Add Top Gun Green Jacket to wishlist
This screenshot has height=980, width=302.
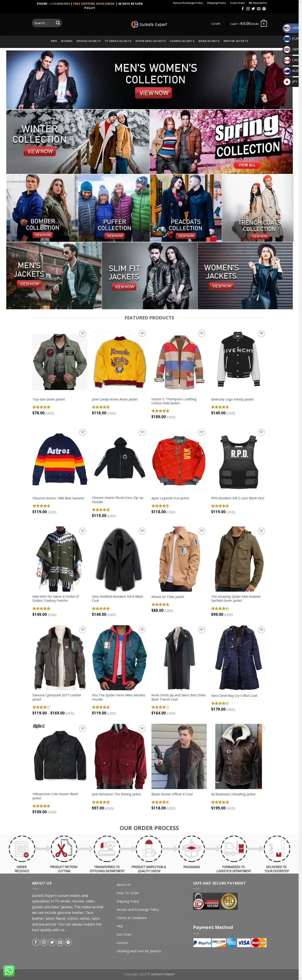[x=82, y=334]
